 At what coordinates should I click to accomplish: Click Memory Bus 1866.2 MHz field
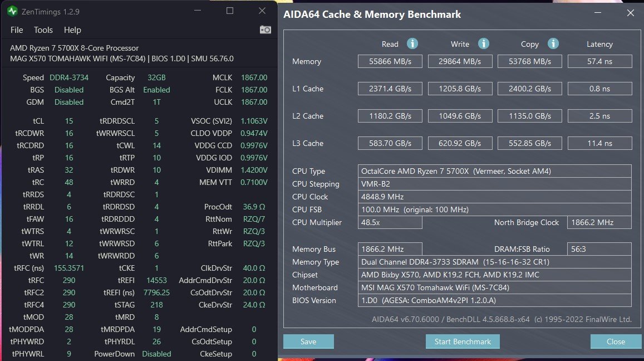coord(390,249)
